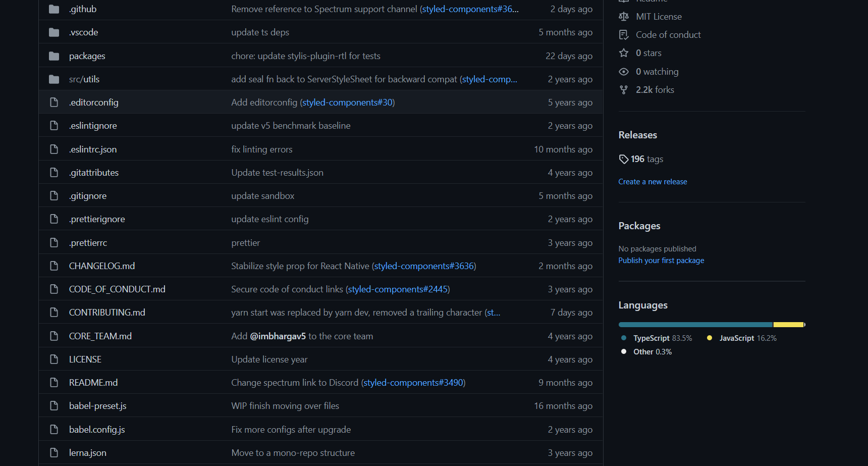Open the MIT License link

tap(659, 17)
